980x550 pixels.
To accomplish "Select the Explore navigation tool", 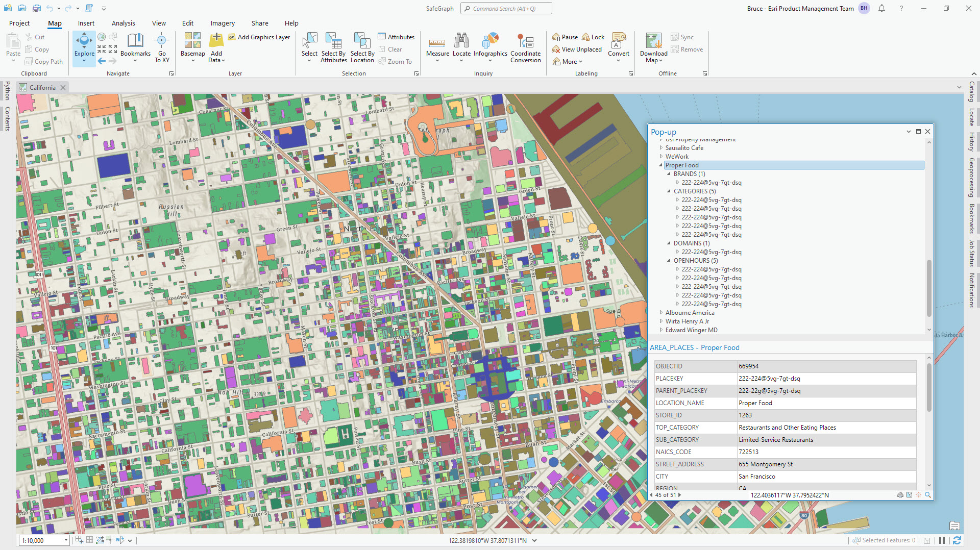I will 84,45.
